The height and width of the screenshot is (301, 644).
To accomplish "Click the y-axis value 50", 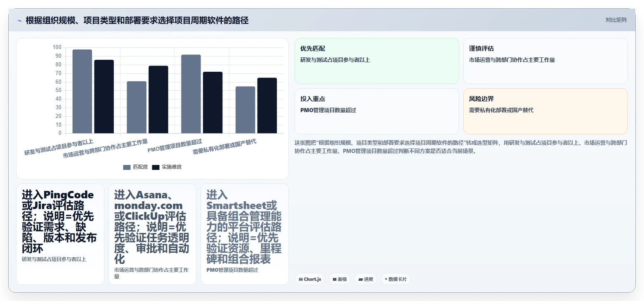I will [58, 90].
